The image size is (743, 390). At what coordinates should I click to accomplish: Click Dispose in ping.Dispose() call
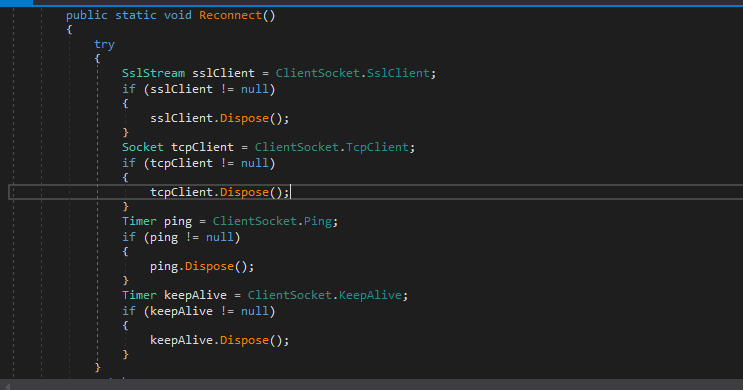(x=209, y=266)
